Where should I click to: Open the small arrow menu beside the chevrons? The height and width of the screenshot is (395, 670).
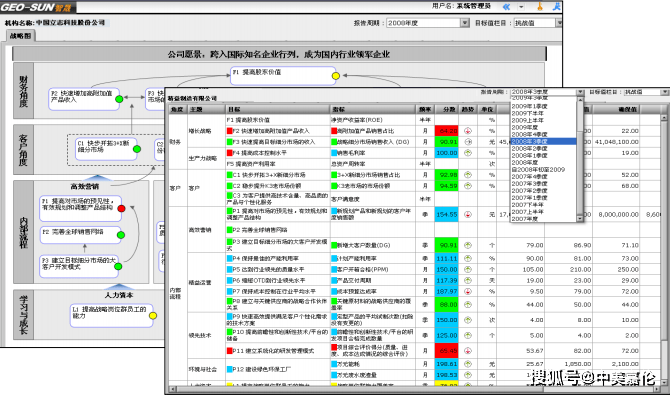[x=521, y=7]
